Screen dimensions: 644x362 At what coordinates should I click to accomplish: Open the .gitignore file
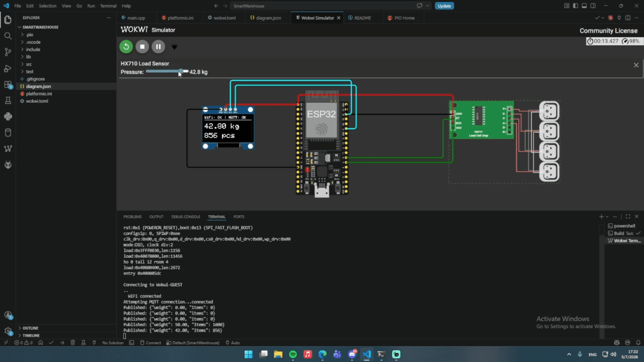point(35,79)
